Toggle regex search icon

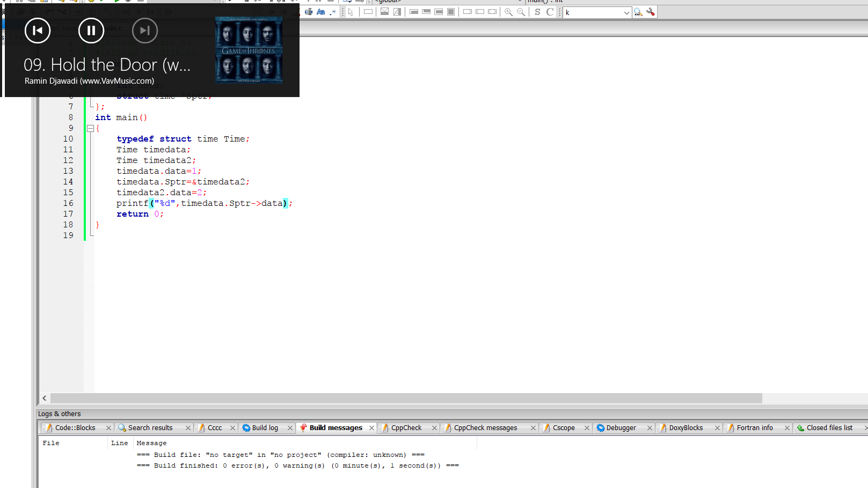333,12
